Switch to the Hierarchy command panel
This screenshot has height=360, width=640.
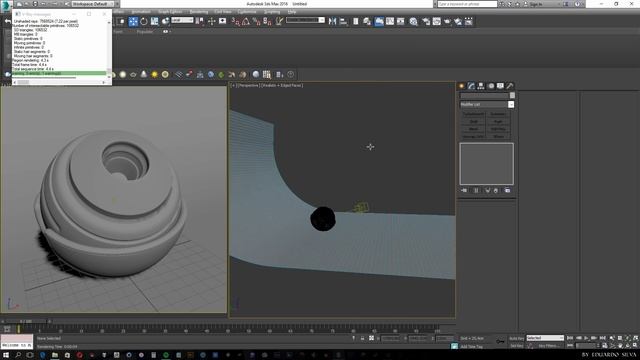[x=481, y=86]
